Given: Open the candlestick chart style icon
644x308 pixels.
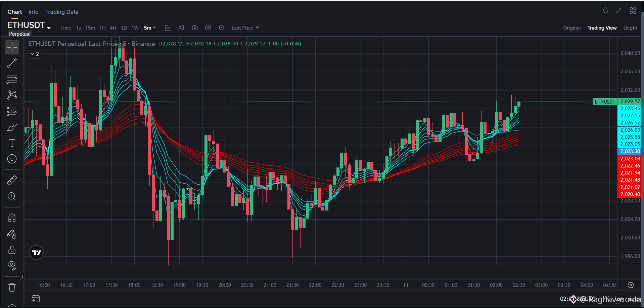Looking at the screenshot, I should (x=181, y=28).
